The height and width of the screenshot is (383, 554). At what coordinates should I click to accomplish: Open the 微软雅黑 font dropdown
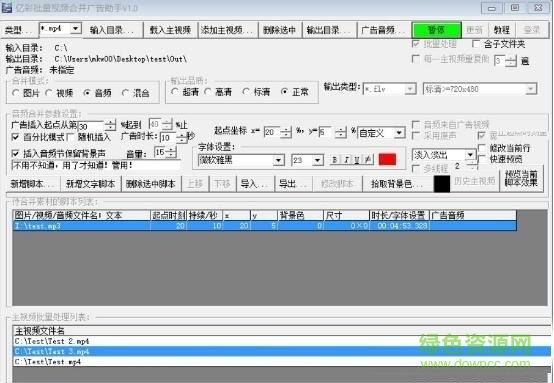pyautogui.click(x=278, y=160)
